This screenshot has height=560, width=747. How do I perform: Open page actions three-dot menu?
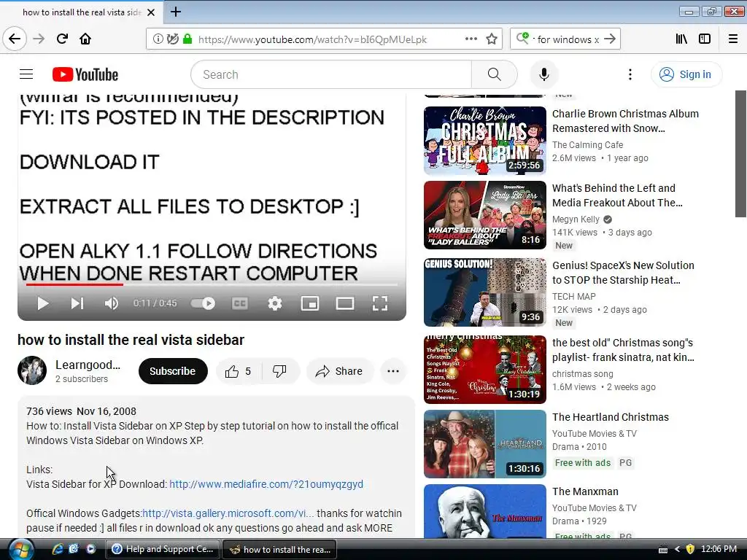pyautogui.click(x=471, y=39)
